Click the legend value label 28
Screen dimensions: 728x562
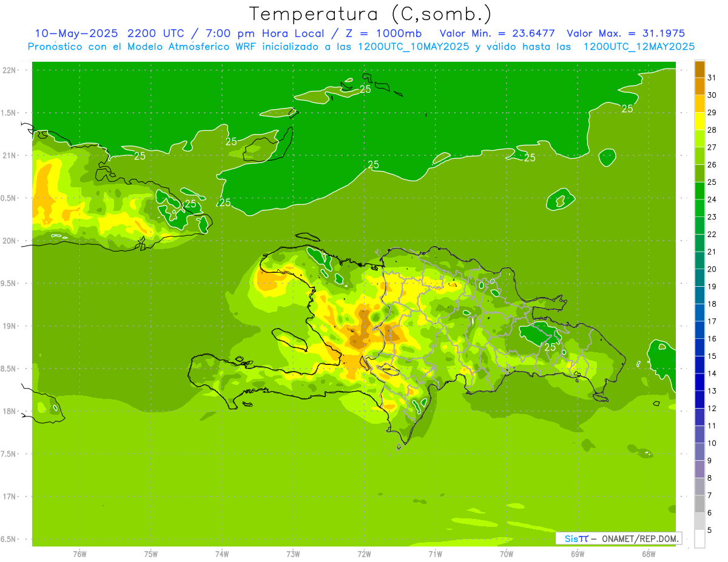pyautogui.click(x=712, y=130)
